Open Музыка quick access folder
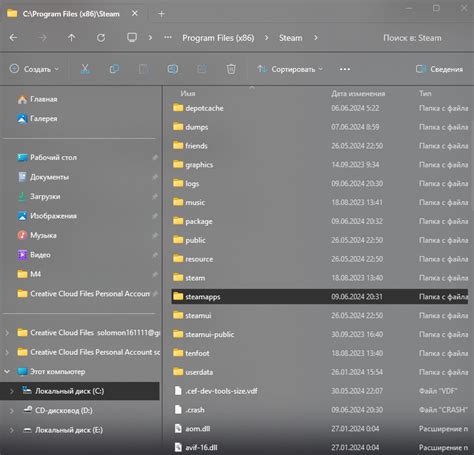The height and width of the screenshot is (455, 474). 37,235
